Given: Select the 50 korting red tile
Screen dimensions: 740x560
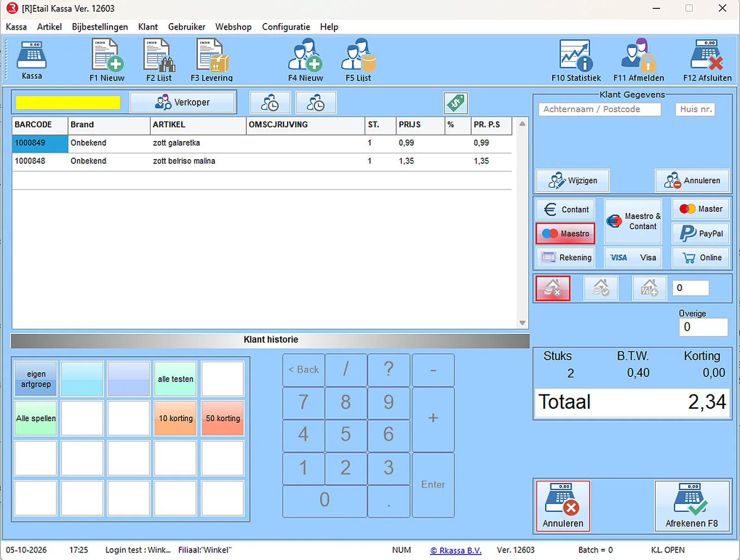Looking at the screenshot, I should (223, 418).
